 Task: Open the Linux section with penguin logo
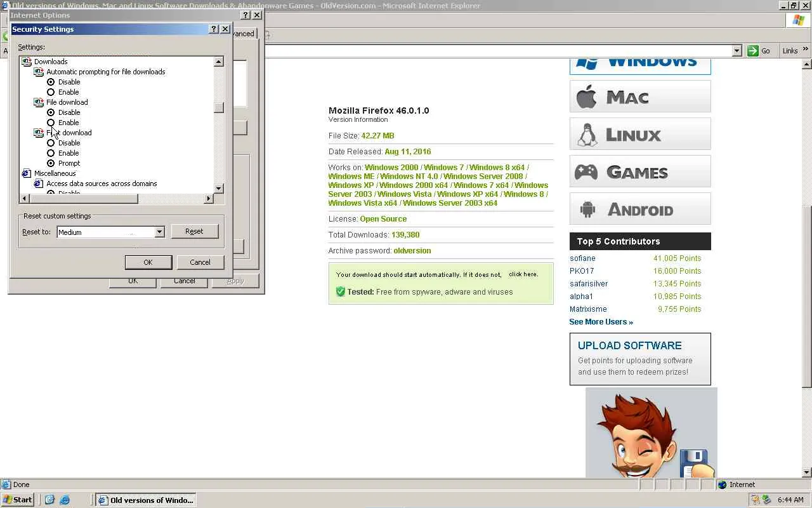click(640, 134)
